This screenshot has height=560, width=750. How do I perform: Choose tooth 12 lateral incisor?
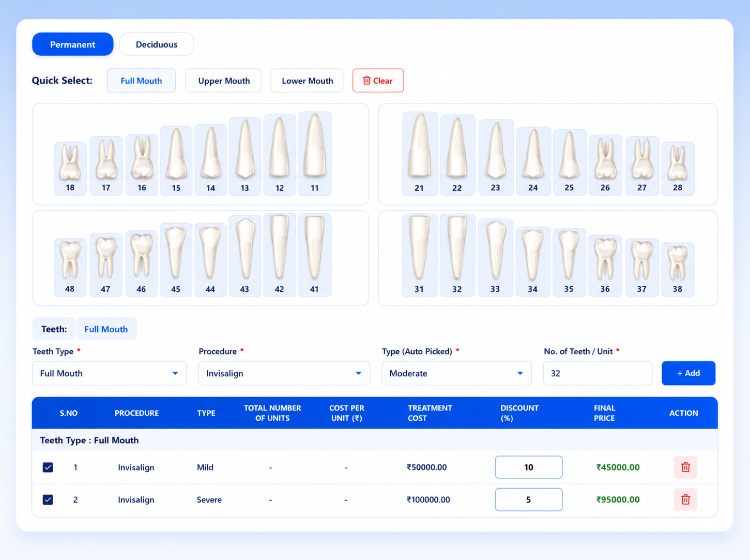pos(280,155)
